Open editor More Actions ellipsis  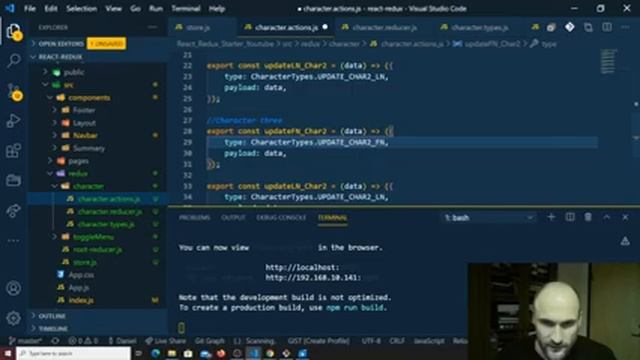point(625,27)
